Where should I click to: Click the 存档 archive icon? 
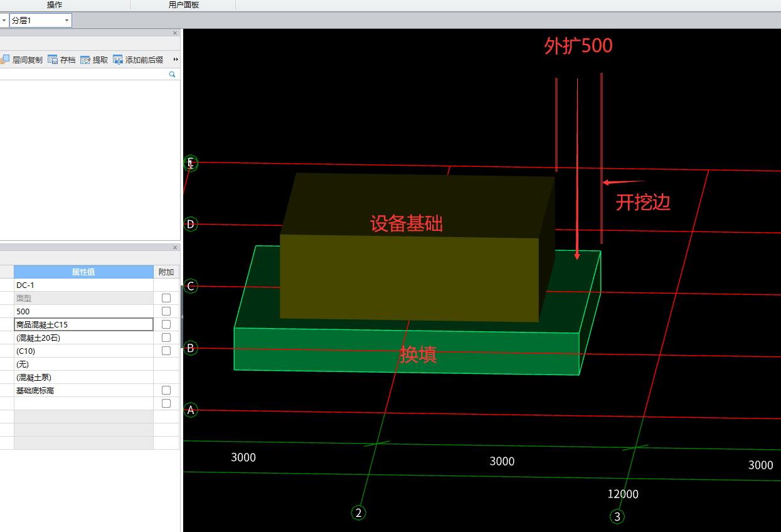53,60
